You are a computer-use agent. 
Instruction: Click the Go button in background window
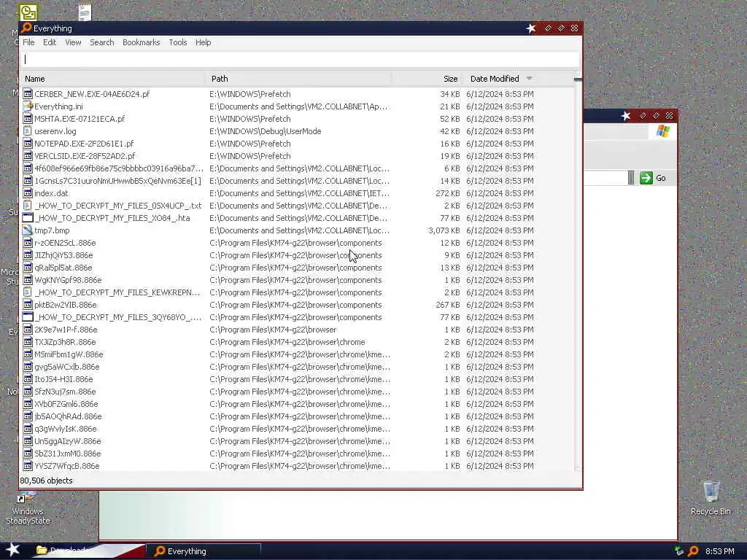click(653, 178)
